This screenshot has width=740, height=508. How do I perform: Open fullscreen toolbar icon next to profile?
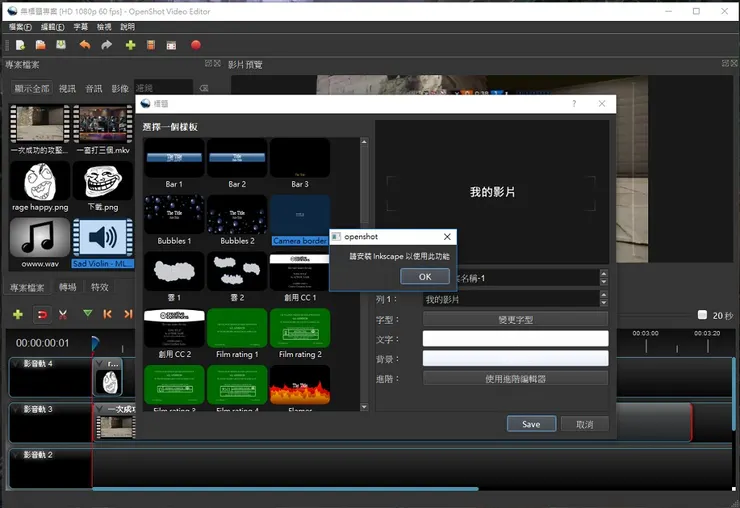tap(171, 45)
